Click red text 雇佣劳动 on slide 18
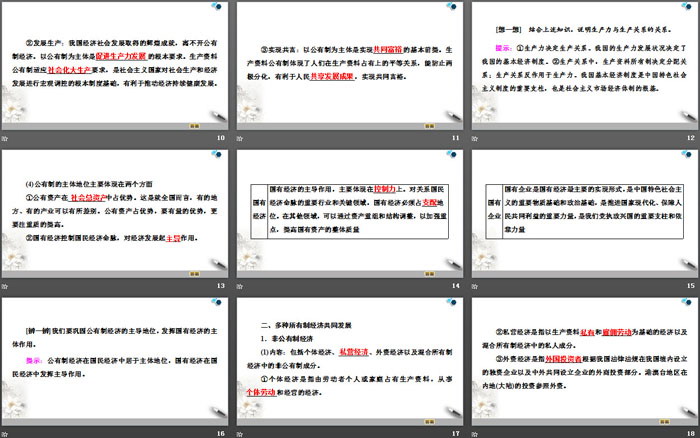 617,332
